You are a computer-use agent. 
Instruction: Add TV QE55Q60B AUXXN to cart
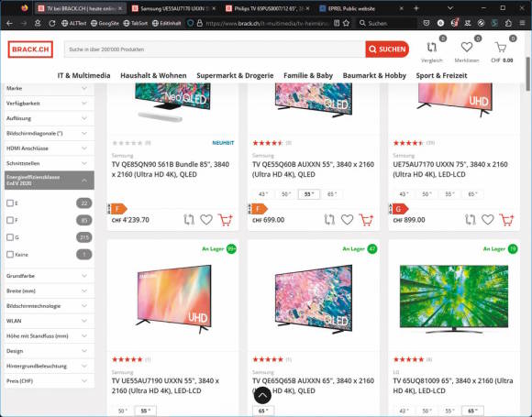point(366,220)
